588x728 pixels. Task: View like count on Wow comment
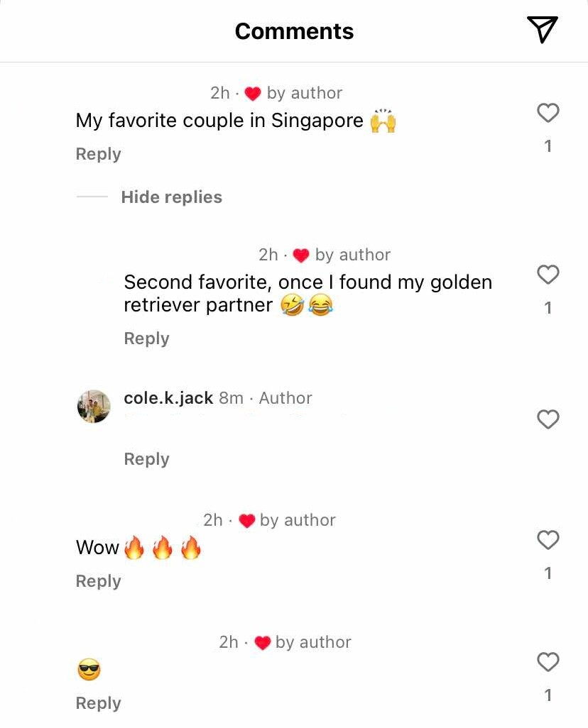(548, 573)
